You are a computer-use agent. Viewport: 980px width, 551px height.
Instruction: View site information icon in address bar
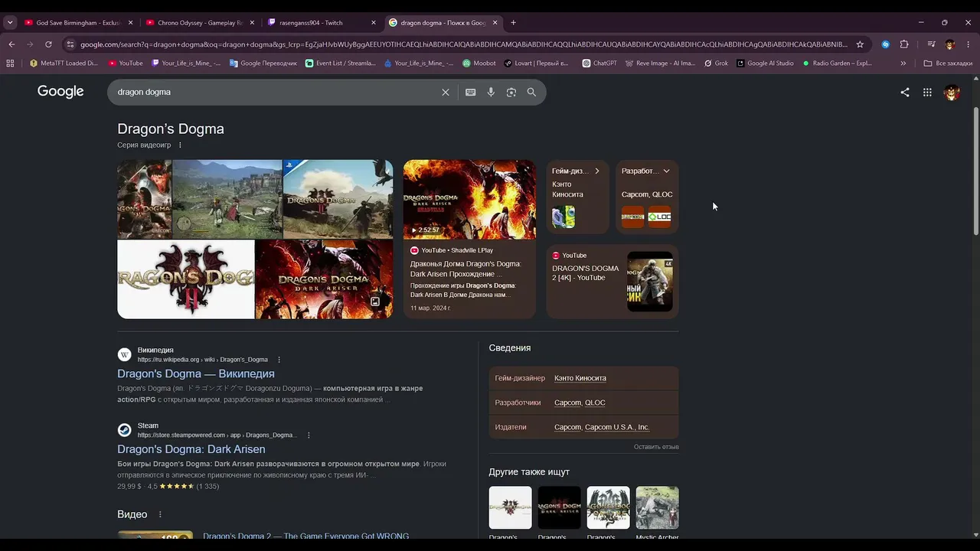click(70, 44)
